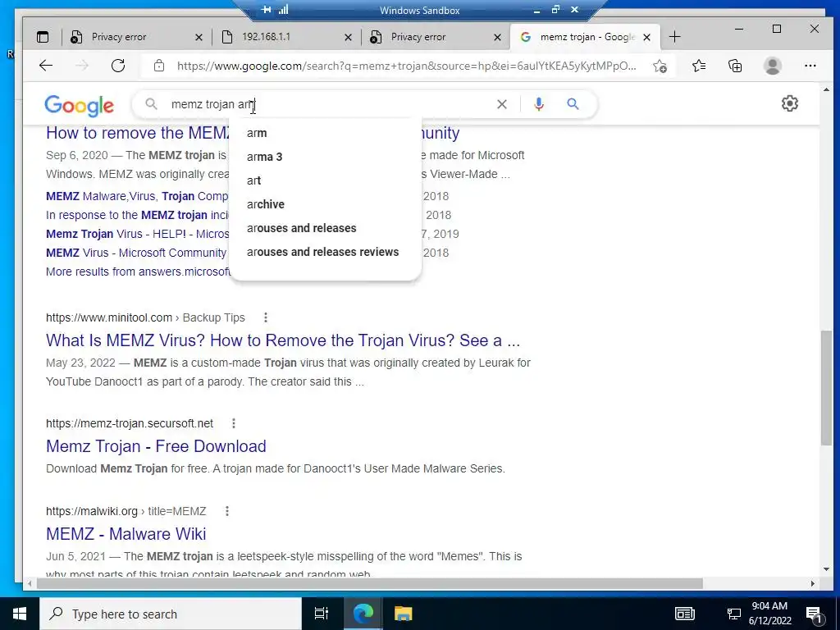Screen dimensions: 840x630
Task: Open Google quick settings gear
Action: pos(790,103)
